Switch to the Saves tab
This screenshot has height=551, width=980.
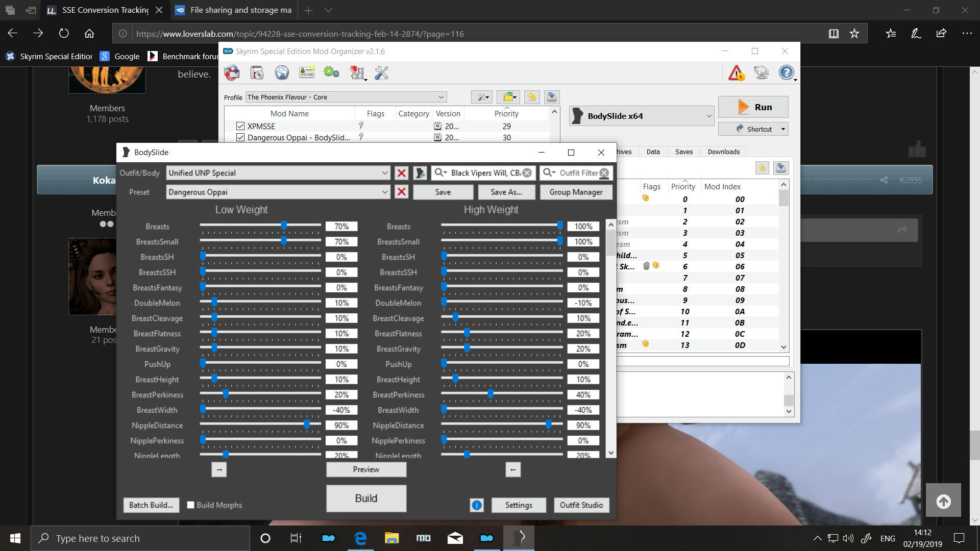coord(684,152)
